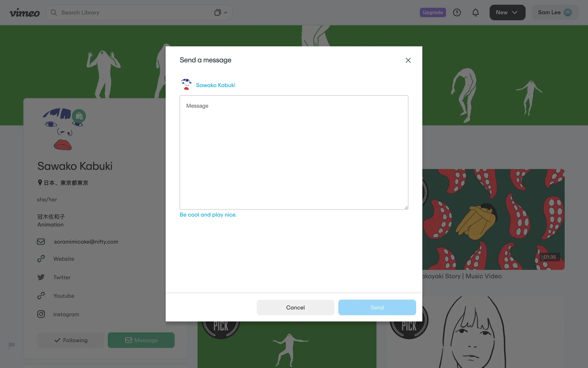Toggle the Following button
This screenshot has width=588, height=368.
tap(70, 340)
